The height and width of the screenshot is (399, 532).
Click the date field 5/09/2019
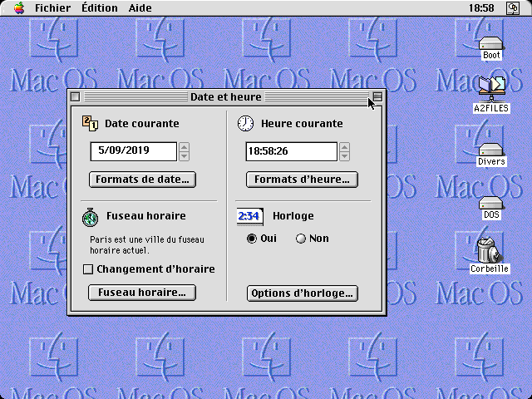(x=134, y=151)
